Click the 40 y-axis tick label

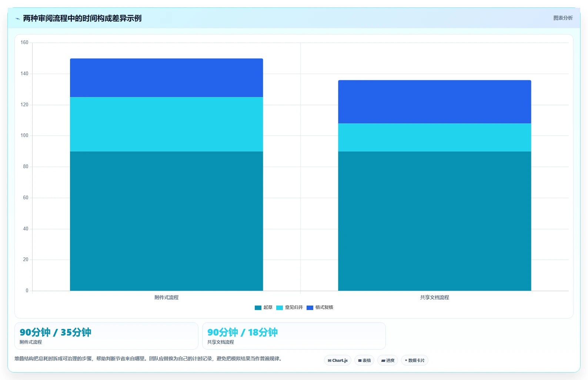(x=26, y=229)
